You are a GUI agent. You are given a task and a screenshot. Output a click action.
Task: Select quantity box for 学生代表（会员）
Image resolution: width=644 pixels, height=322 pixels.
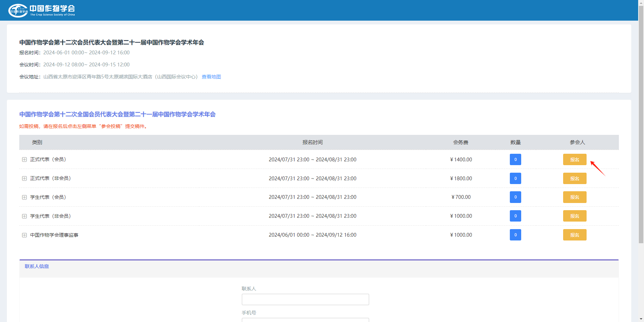coord(515,197)
